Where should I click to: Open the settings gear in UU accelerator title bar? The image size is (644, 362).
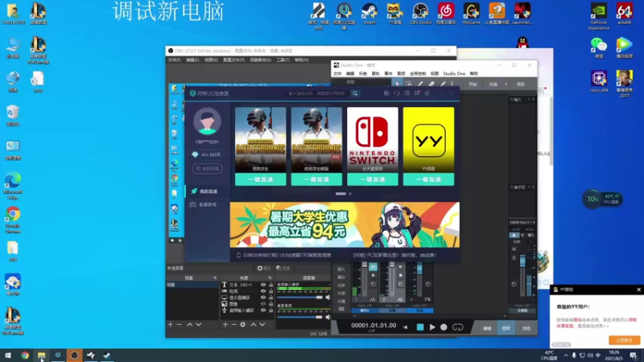click(x=427, y=93)
